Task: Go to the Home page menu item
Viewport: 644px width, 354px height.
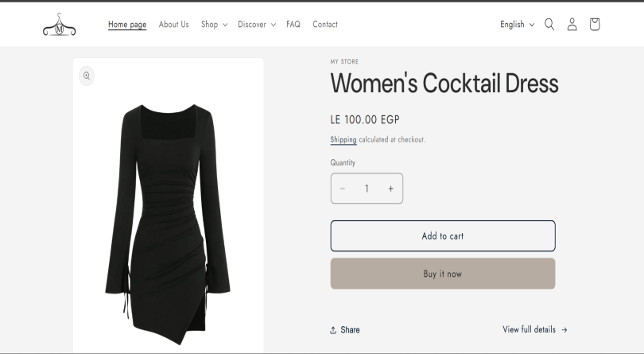Action: tap(127, 25)
